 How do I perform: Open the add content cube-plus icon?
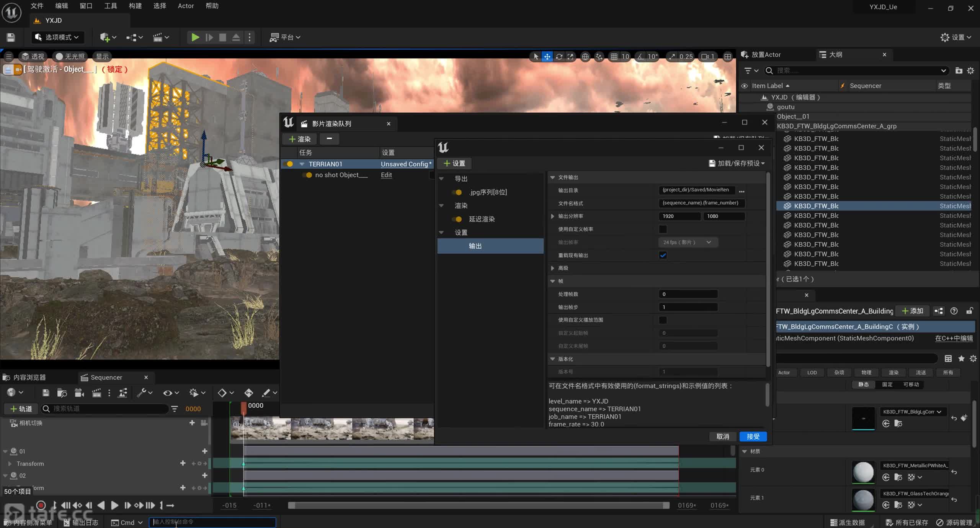pos(108,37)
